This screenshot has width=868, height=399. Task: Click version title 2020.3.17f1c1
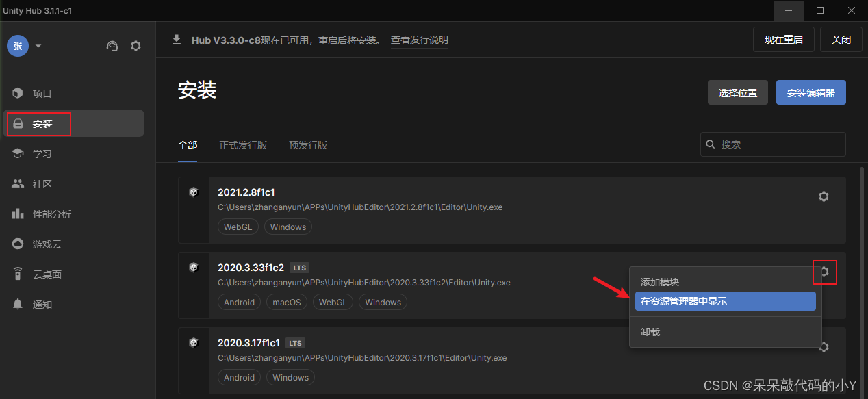coord(249,343)
